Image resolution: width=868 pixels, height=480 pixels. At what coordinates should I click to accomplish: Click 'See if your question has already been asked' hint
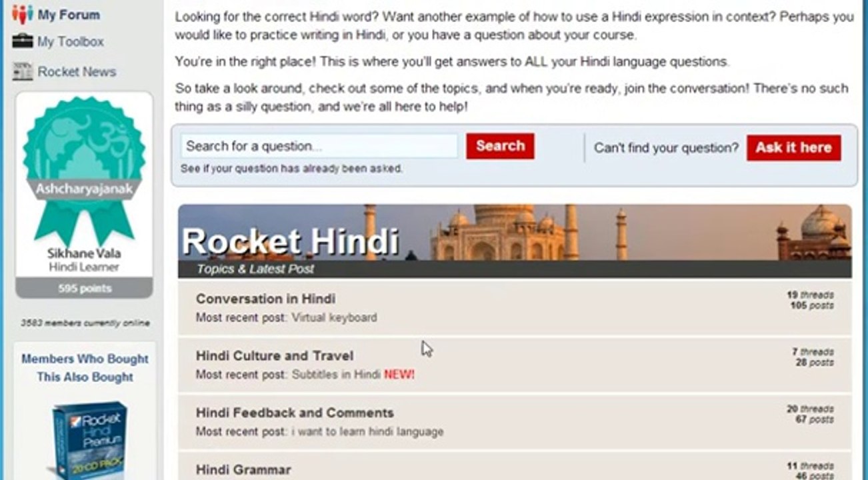291,169
